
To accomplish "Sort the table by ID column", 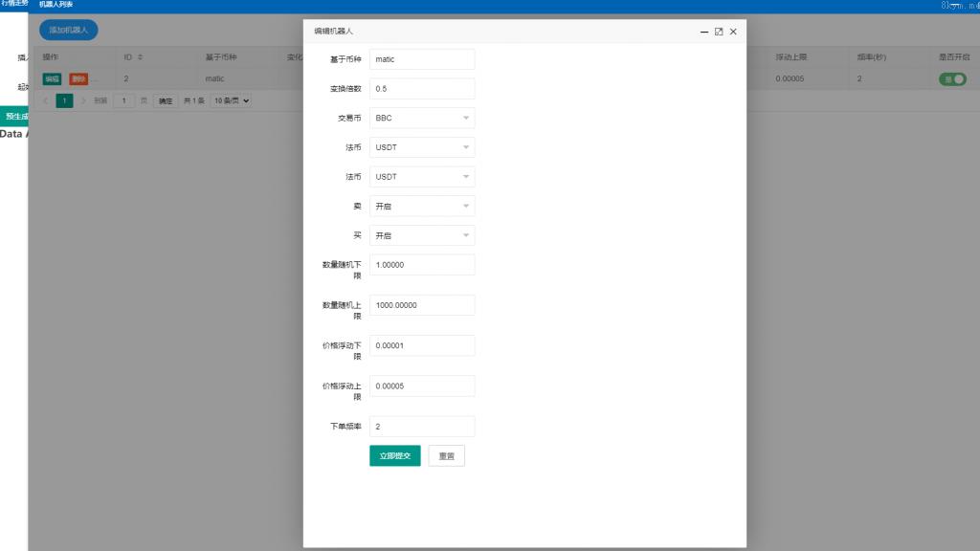I will 140,57.
